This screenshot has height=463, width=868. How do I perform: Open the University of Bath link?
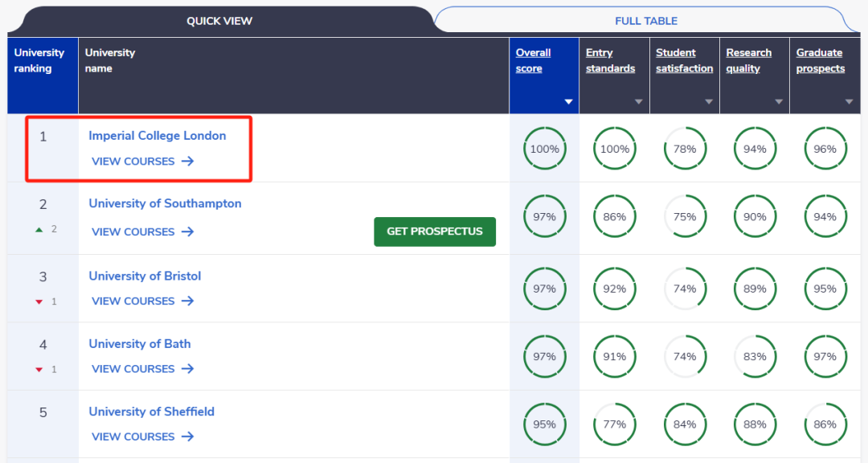[140, 344]
